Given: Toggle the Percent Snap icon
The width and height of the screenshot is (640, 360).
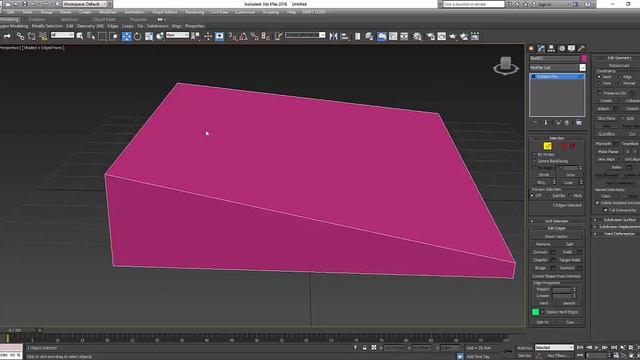Looking at the screenshot, I should 254,37.
